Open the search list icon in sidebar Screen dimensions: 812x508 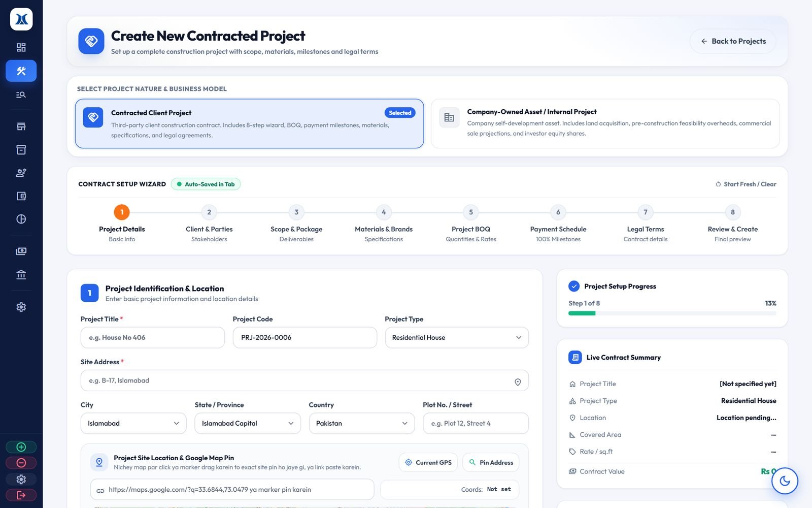pos(21,94)
